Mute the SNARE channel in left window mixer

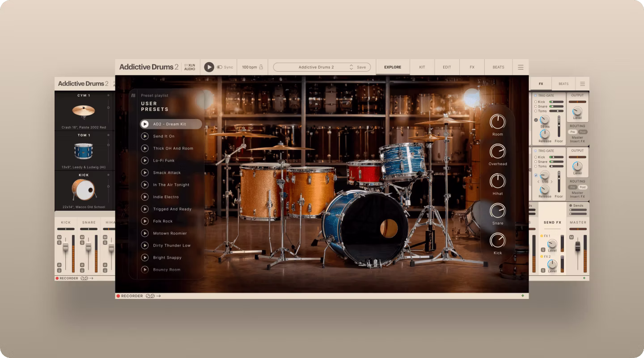pyautogui.click(x=82, y=237)
